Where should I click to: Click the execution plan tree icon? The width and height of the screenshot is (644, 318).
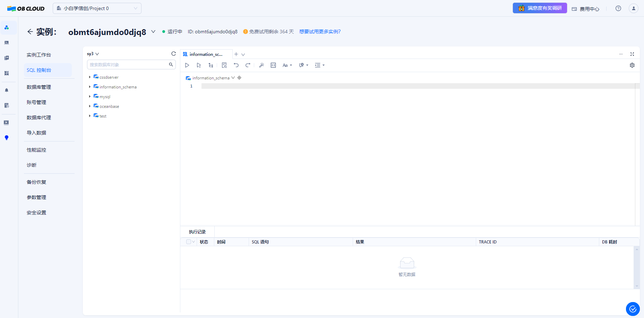tap(211, 65)
